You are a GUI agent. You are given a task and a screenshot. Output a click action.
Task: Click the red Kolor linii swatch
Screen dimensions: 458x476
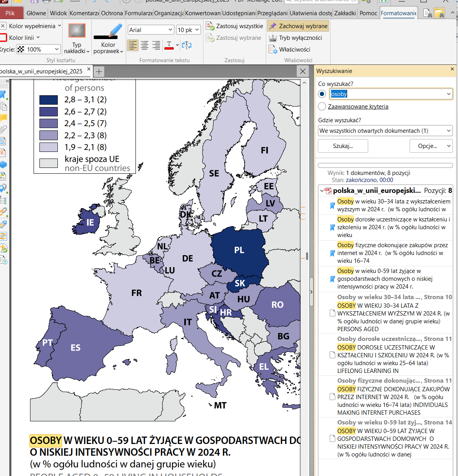(3, 38)
